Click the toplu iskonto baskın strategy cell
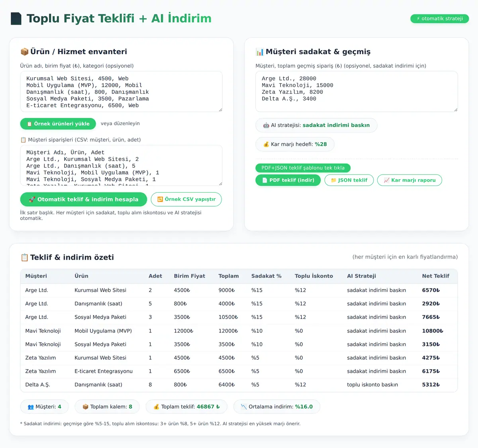 (x=372, y=385)
